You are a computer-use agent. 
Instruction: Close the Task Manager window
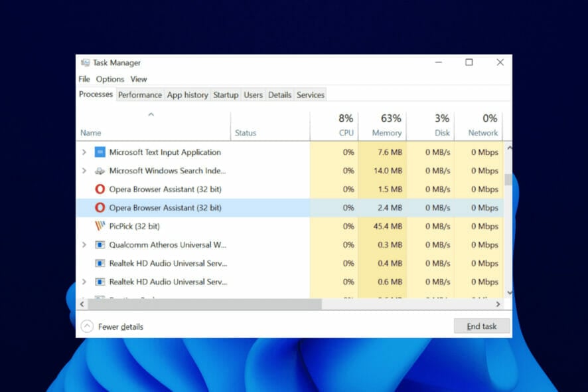click(500, 62)
